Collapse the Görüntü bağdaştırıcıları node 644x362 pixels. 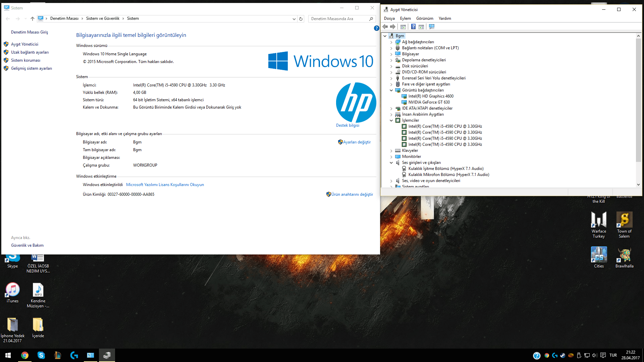(x=391, y=90)
